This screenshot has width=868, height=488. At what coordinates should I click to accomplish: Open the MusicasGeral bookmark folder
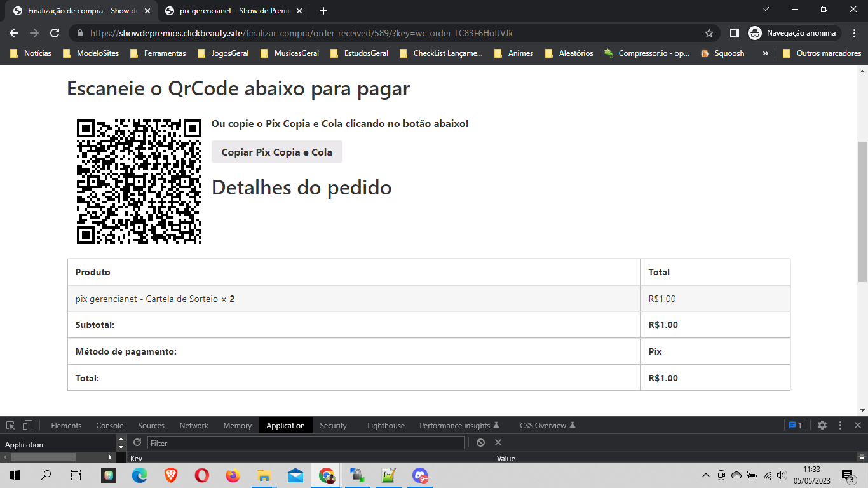pyautogui.click(x=290, y=53)
